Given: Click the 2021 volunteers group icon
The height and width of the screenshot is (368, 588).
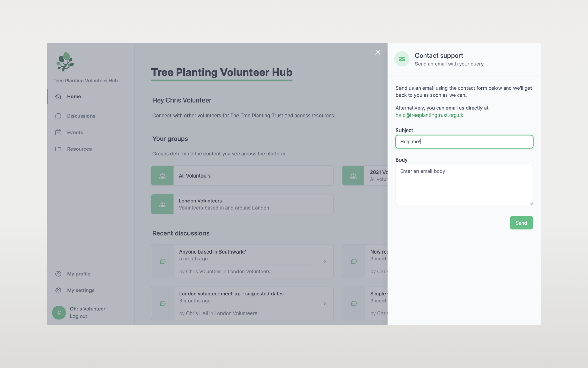Looking at the screenshot, I should click(x=353, y=176).
